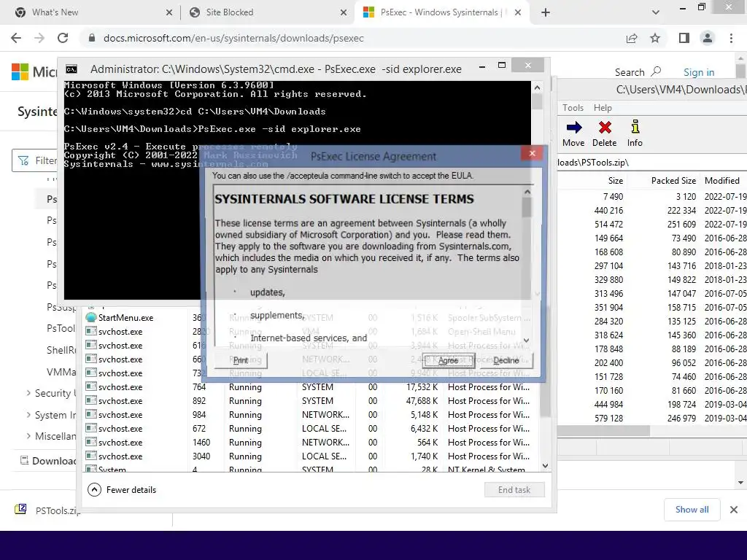Click Download link in docs sidebar
This screenshot has width=747, height=560.
coord(47,461)
